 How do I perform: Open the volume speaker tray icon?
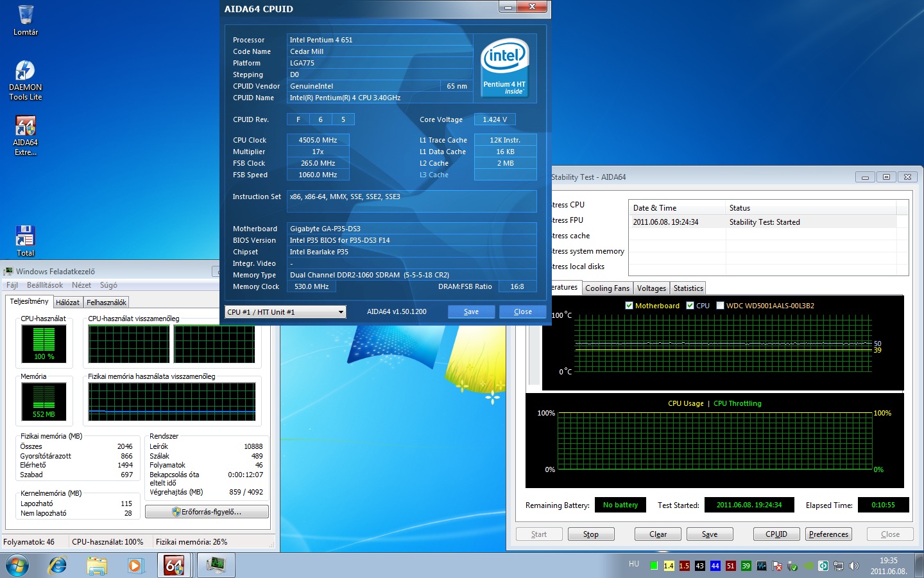pyautogui.click(x=853, y=566)
